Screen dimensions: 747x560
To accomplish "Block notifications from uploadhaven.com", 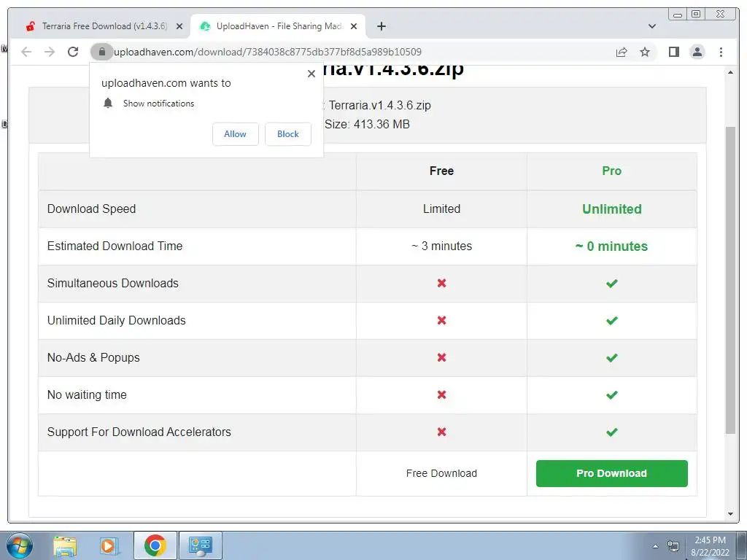I will [287, 134].
